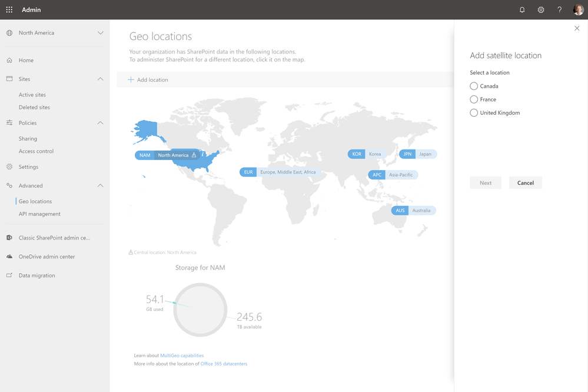Collapse the Sites section chevron
The image size is (588, 392).
point(101,79)
